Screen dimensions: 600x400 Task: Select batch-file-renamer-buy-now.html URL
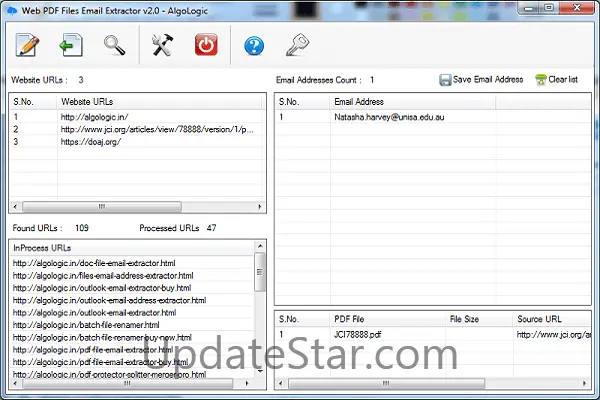102,338
